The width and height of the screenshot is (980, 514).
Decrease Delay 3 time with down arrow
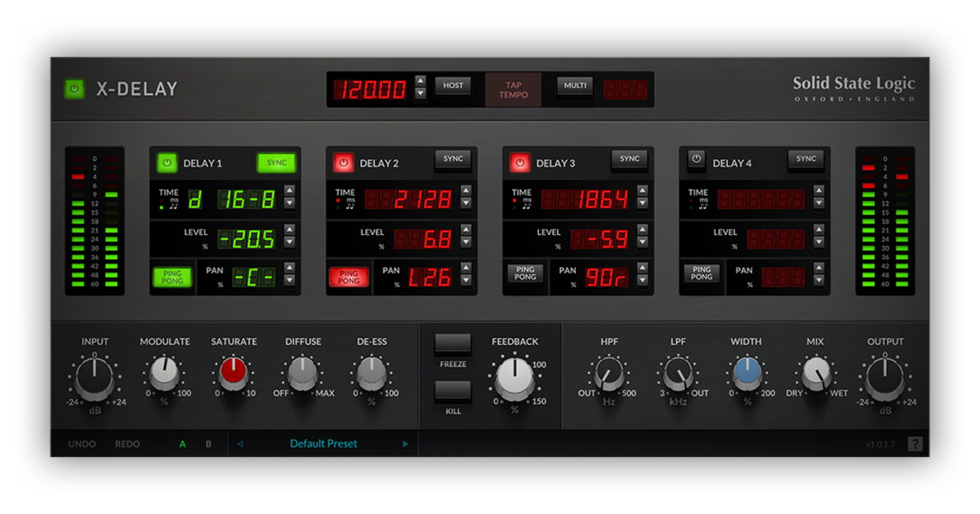pyautogui.click(x=642, y=203)
